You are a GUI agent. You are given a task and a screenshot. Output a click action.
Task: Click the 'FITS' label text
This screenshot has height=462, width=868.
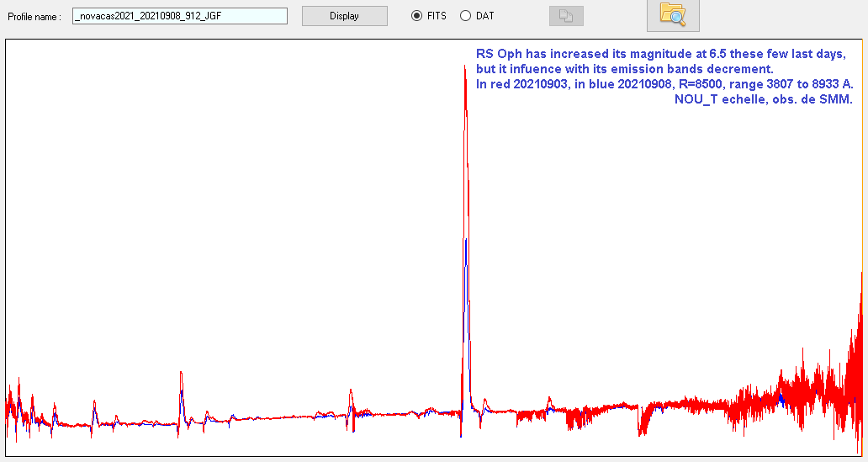437,16
